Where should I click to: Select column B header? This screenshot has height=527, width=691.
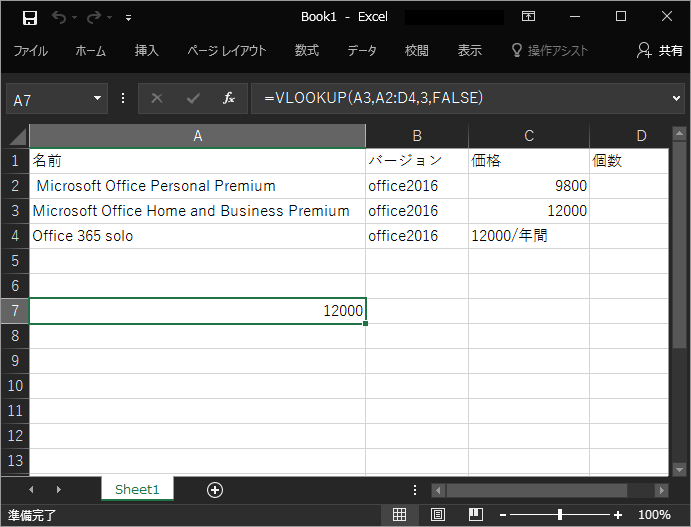coord(417,136)
